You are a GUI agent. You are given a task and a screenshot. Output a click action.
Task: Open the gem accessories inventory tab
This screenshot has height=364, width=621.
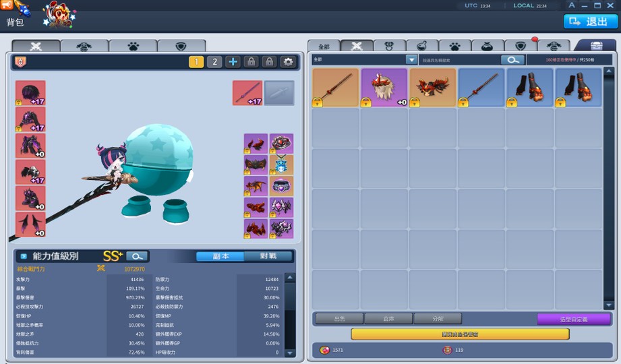click(389, 47)
